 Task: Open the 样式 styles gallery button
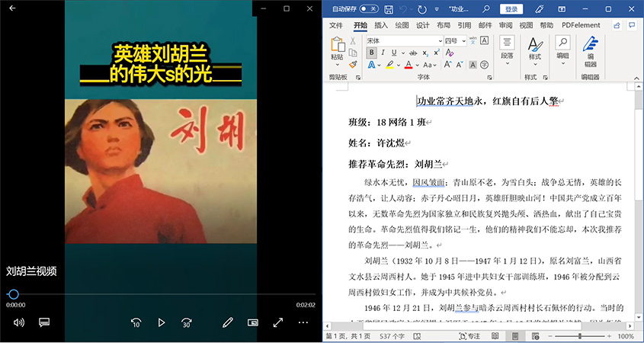(535, 50)
